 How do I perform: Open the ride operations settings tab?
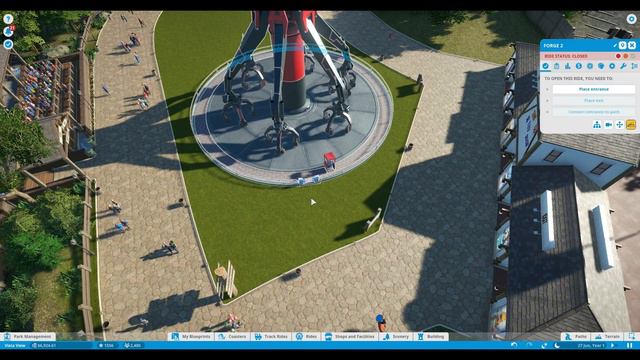[x=612, y=66]
